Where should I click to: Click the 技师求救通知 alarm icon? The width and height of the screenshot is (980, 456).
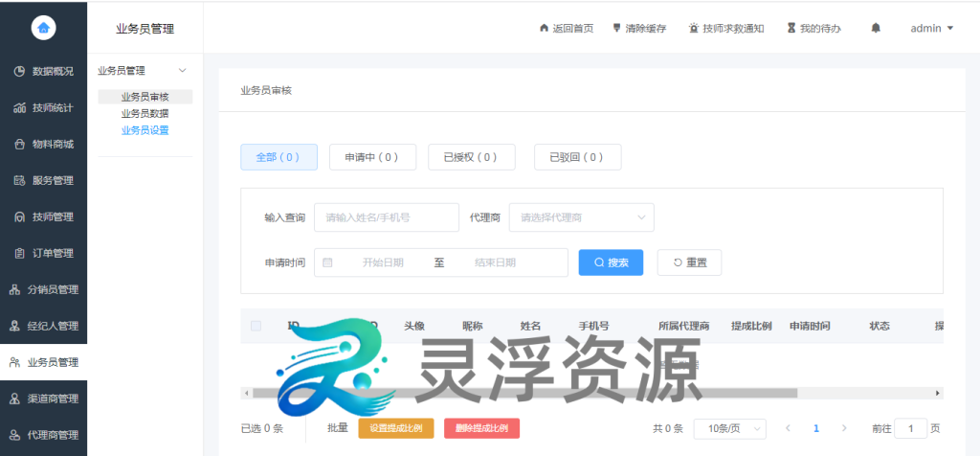click(x=694, y=28)
